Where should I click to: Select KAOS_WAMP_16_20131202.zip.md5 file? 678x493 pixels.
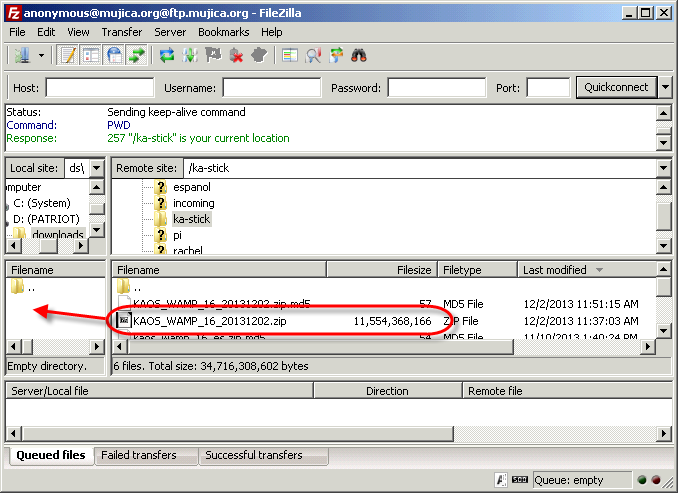click(x=222, y=304)
